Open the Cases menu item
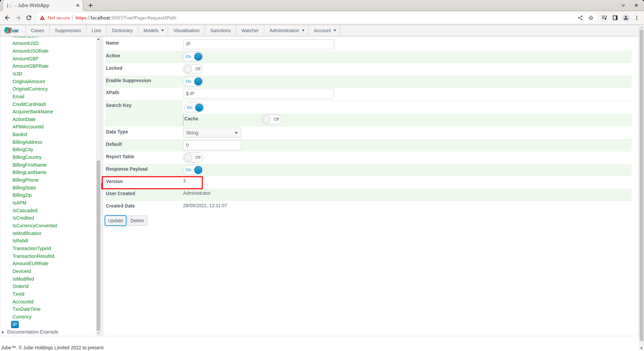This screenshot has width=644, height=351. coord(38,31)
